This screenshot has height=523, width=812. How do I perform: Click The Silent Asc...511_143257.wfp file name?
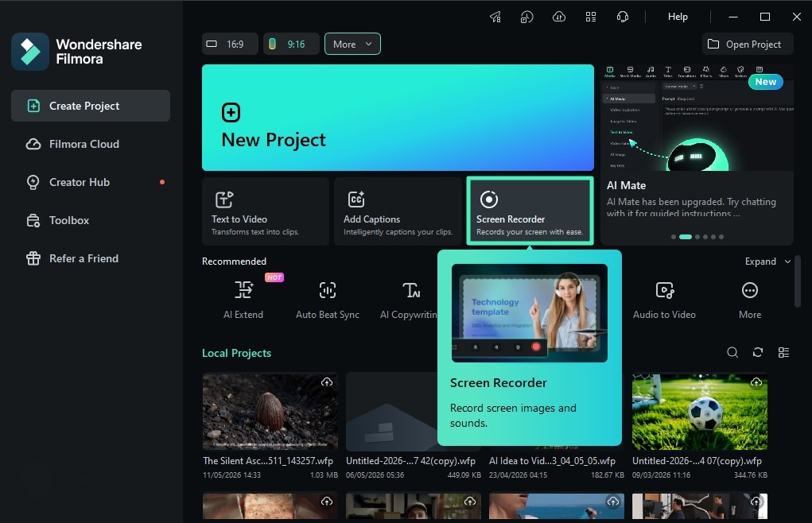pyautogui.click(x=268, y=460)
